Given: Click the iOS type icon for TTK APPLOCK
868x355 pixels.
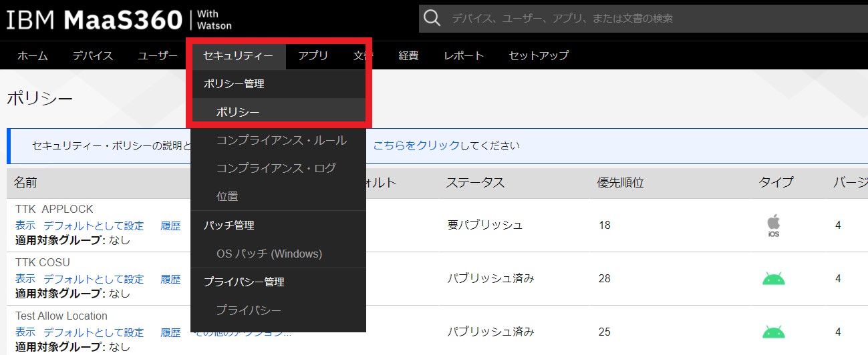Looking at the screenshot, I should point(773,226).
